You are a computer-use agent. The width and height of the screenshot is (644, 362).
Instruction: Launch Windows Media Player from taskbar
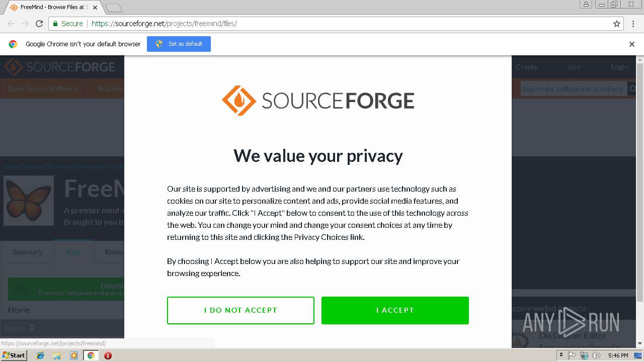[x=74, y=355]
